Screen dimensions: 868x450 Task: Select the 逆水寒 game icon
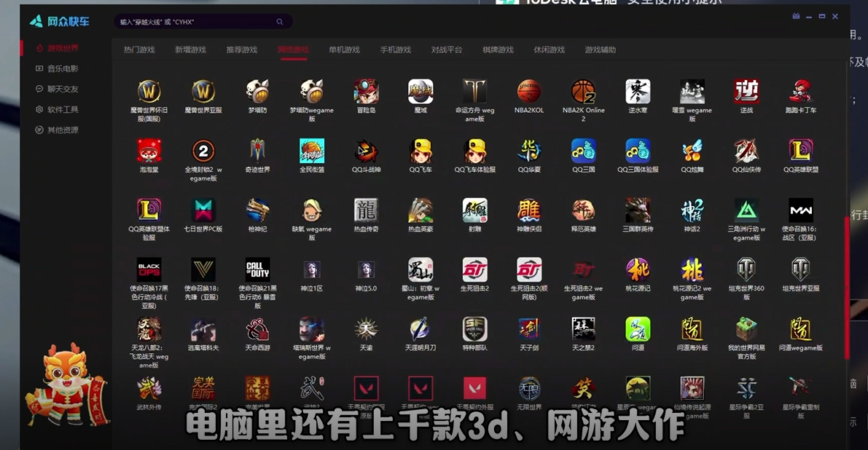(x=638, y=92)
